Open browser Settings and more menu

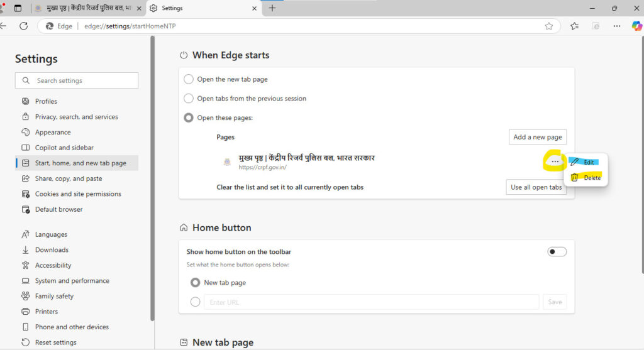pos(617,26)
